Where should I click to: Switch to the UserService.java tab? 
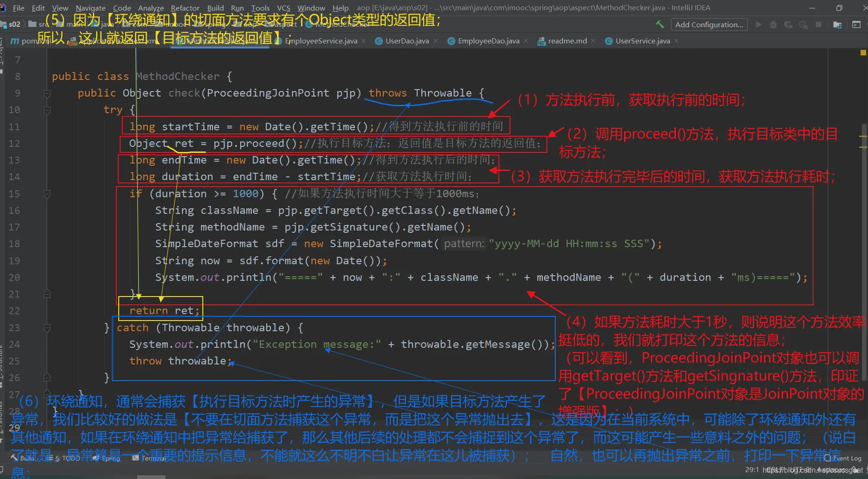[x=643, y=41]
